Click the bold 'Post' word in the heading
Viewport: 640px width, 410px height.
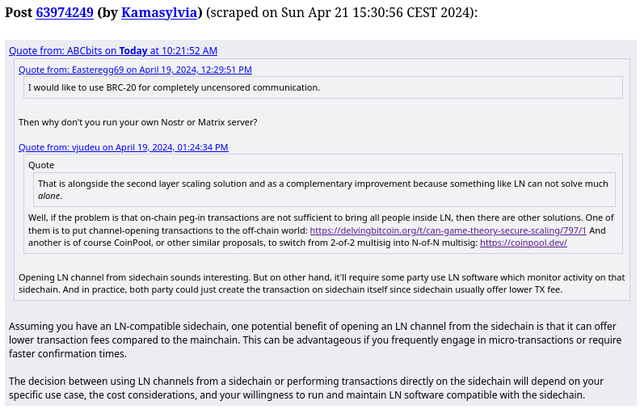pyautogui.click(x=18, y=13)
